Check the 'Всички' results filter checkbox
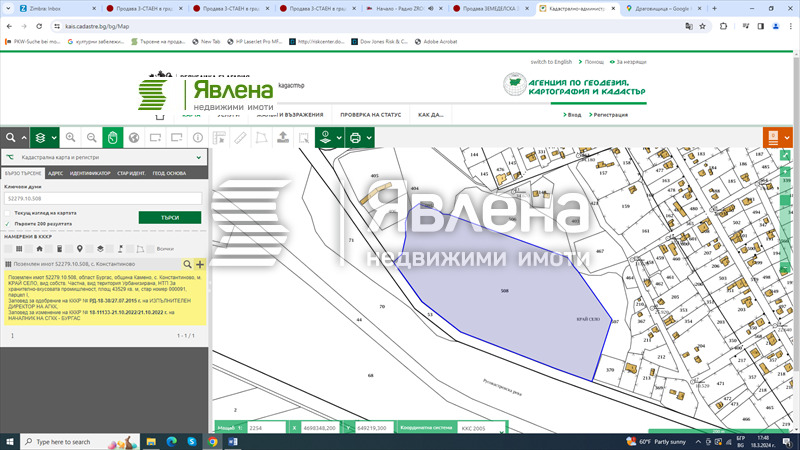Screen dimensions: 800x450 [x=151, y=248]
